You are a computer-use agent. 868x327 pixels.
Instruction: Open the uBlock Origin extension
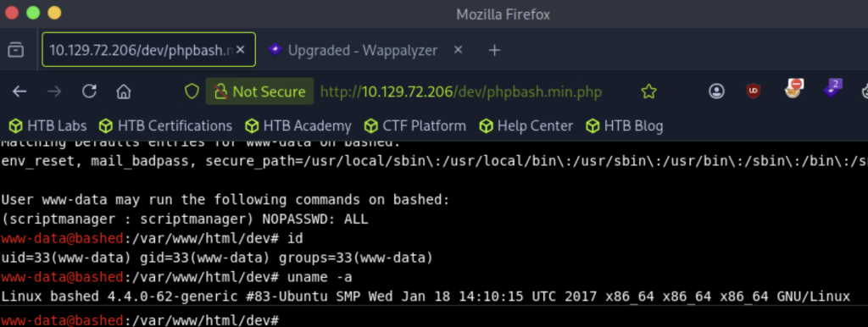753,91
